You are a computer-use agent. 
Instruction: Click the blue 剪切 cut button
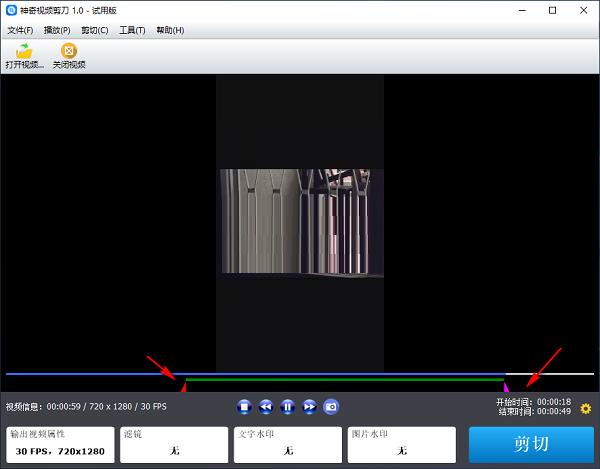tap(531, 445)
